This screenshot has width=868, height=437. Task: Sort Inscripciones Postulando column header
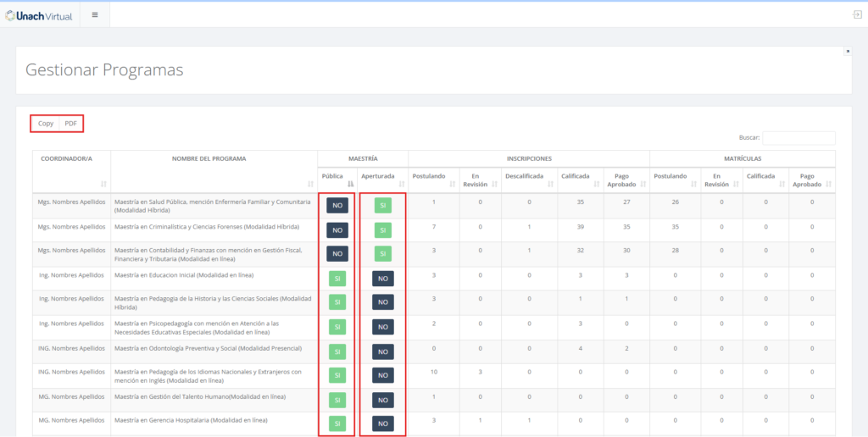coord(433,176)
